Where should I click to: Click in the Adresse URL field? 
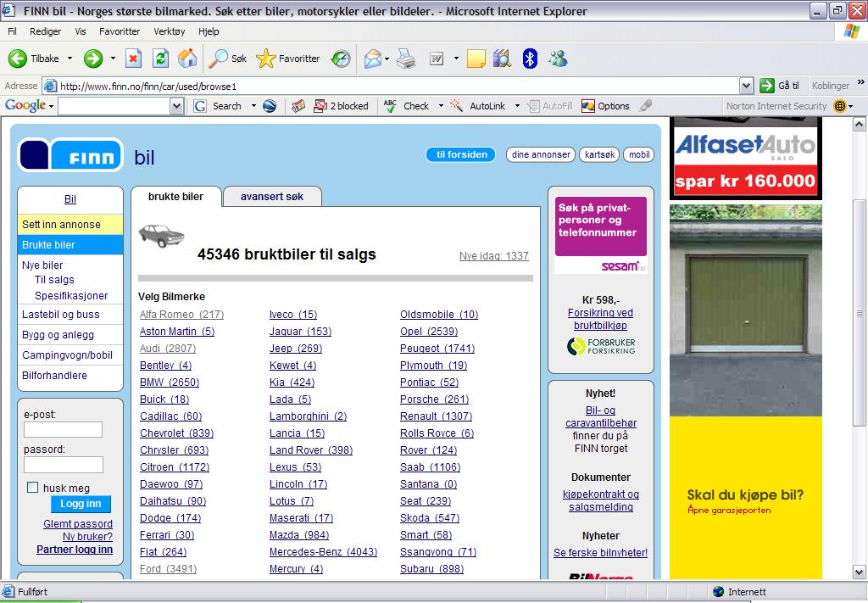click(390, 86)
